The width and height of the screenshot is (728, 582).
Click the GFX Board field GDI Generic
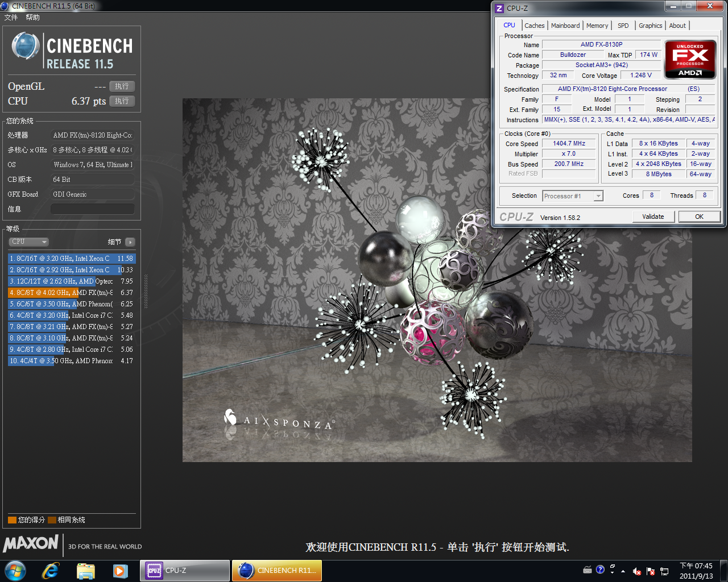(93, 194)
